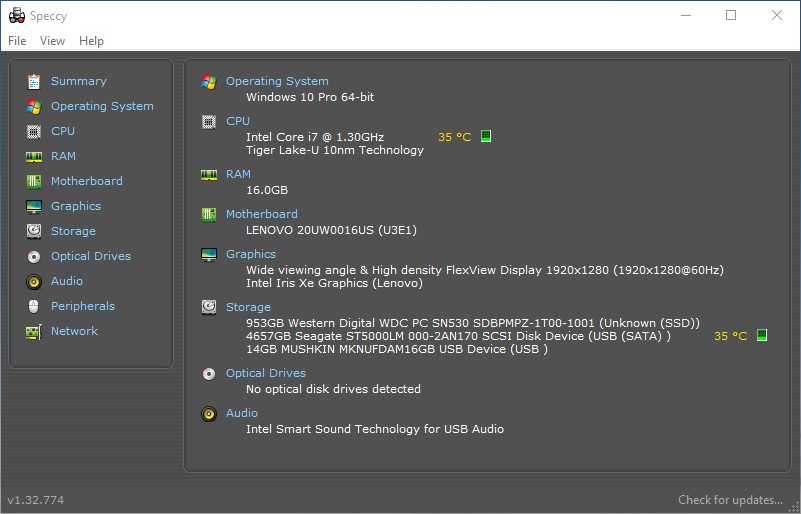The width and height of the screenshot is (801, 514).
Task: Click the Audio speaker icon in main panel
Action: [x=209, y=413]
